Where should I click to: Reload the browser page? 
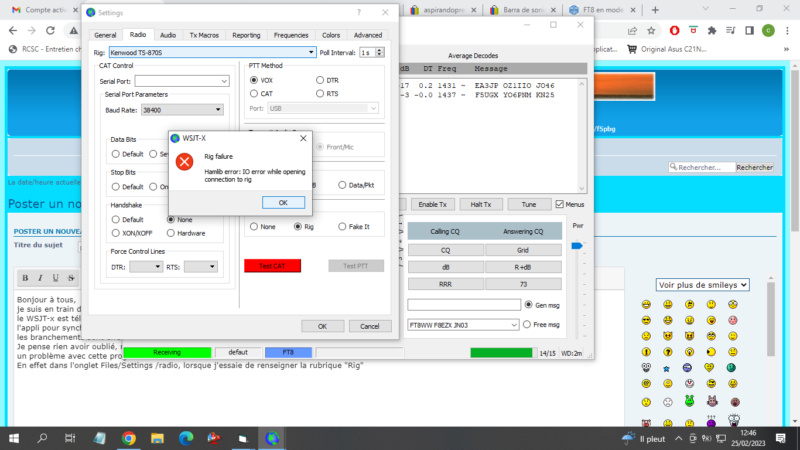tap(50, 31)
